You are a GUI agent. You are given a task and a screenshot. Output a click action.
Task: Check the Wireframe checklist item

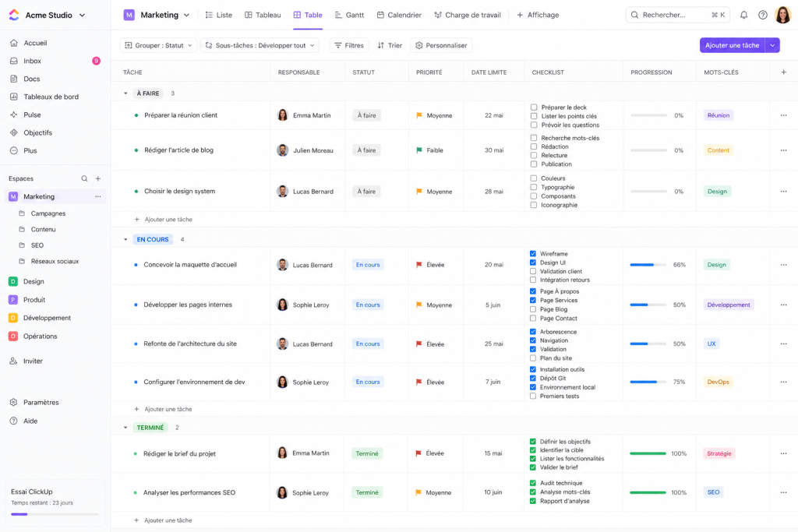pos(532,253)
